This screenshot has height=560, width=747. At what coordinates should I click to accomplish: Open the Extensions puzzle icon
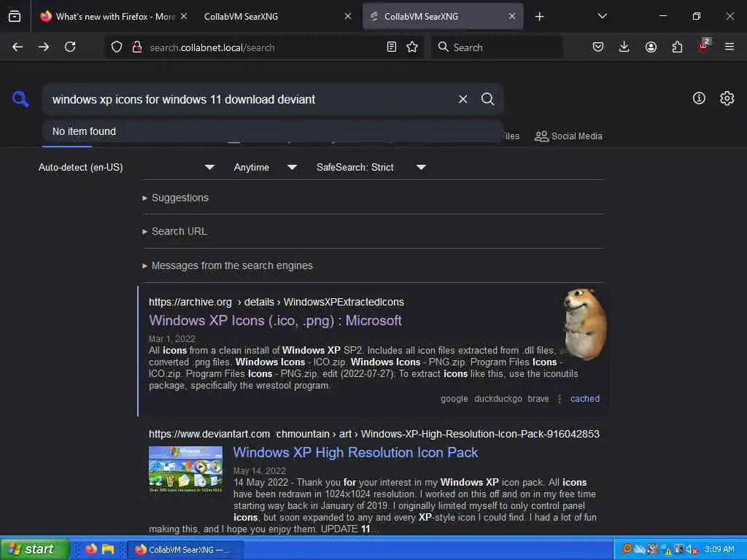pyautogui.click(x=677, y=47)
